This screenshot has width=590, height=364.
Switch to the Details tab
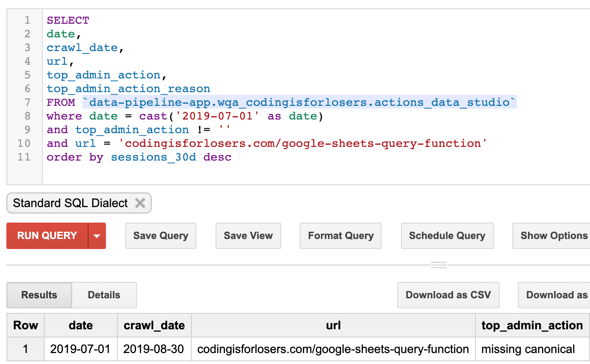[x=104, y=295]
